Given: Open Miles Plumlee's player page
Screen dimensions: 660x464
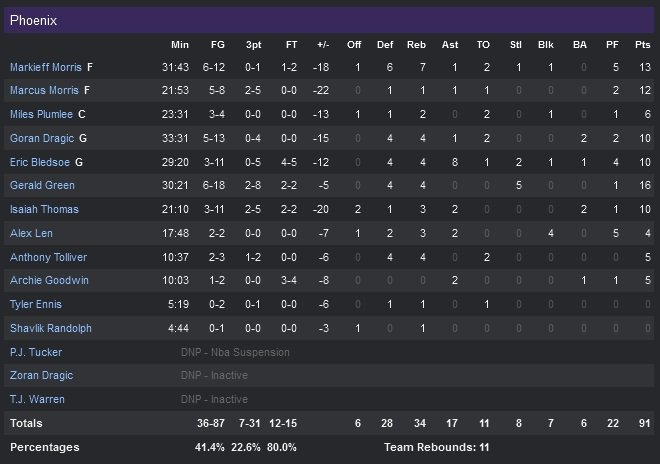Looking at the screenshot, I should click(41, 115).
